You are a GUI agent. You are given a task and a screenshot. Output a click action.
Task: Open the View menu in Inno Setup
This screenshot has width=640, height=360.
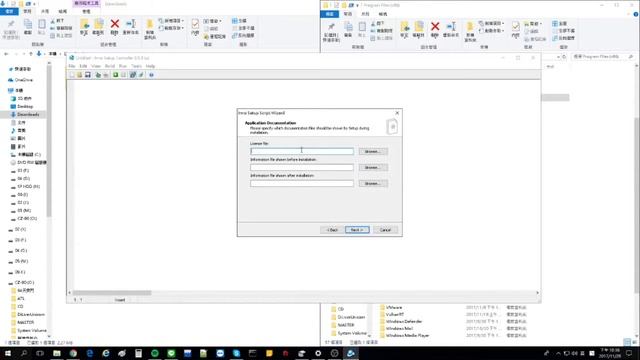point(96,66)
